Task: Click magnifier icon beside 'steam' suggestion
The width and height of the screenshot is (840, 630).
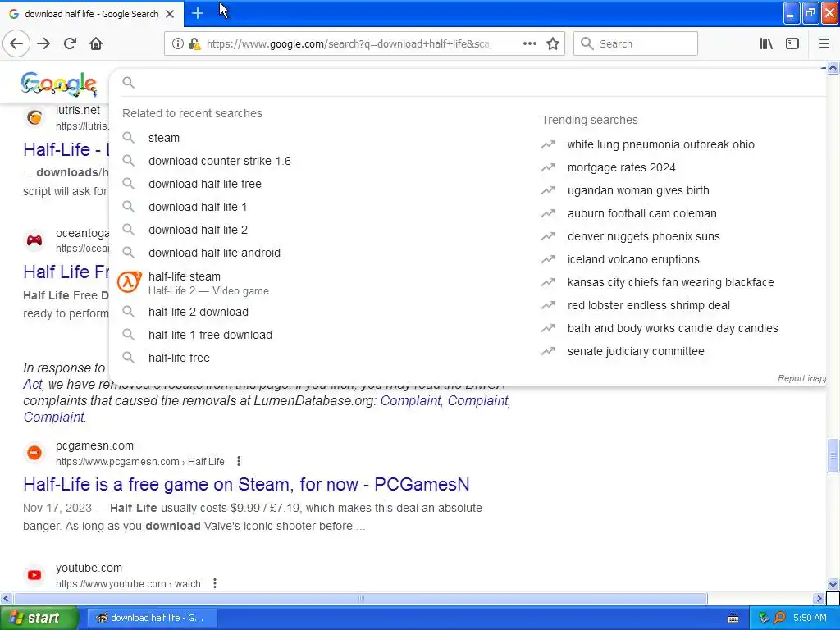Action: coord(129,138)
